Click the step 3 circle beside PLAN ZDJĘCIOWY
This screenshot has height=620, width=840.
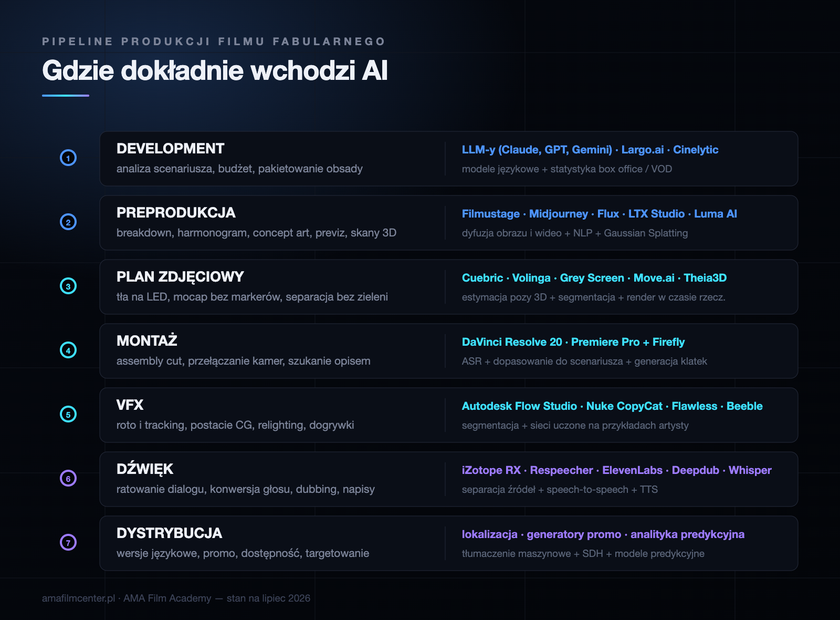(x=68, y=286)
